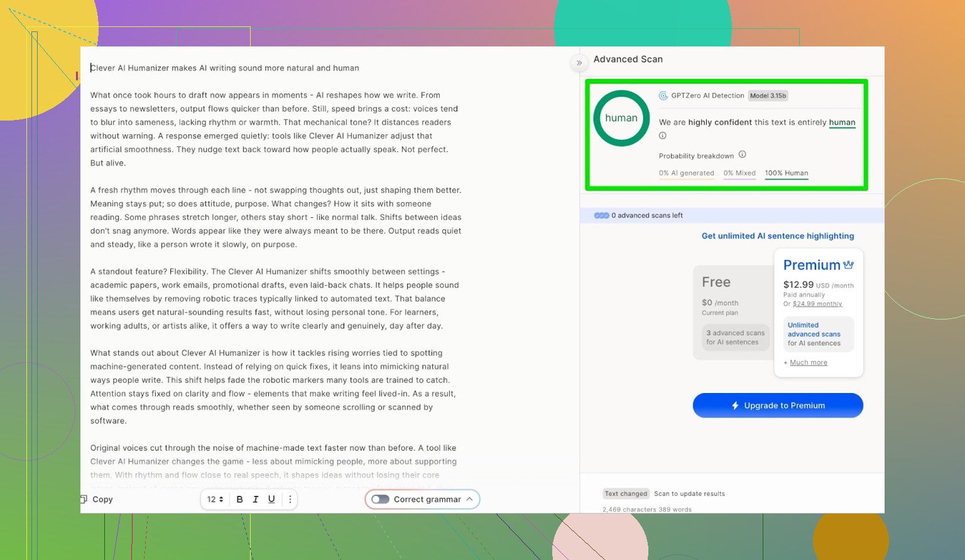Click the Copy text icon

pyautogui.click(x=84, y=499)
